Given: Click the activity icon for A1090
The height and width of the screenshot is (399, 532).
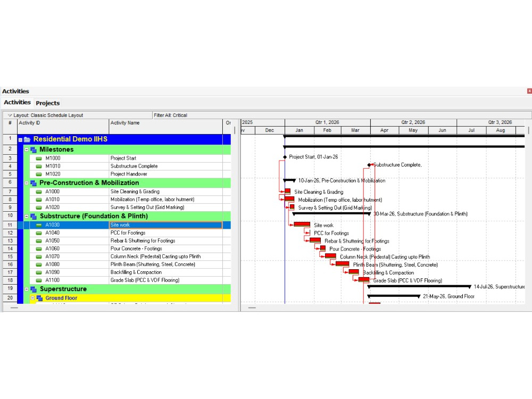Looking at the screenshot, I should [39, 272].
